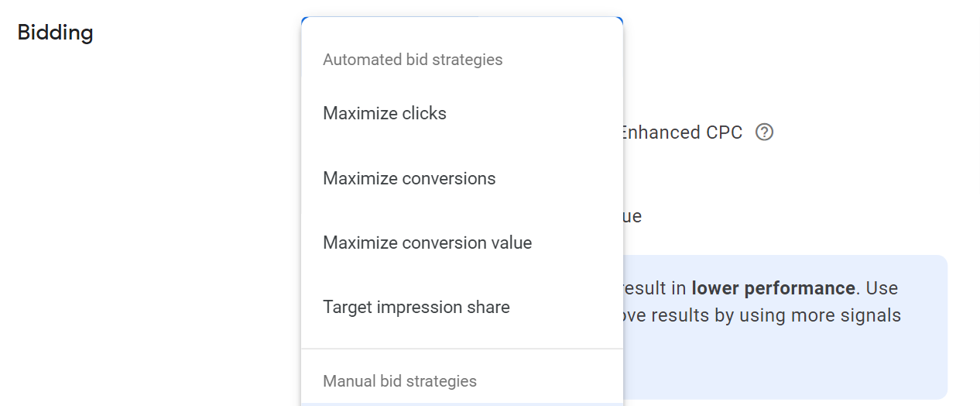
Task: Click the divider above Manual bid strategies
Action: click(461, 349)
